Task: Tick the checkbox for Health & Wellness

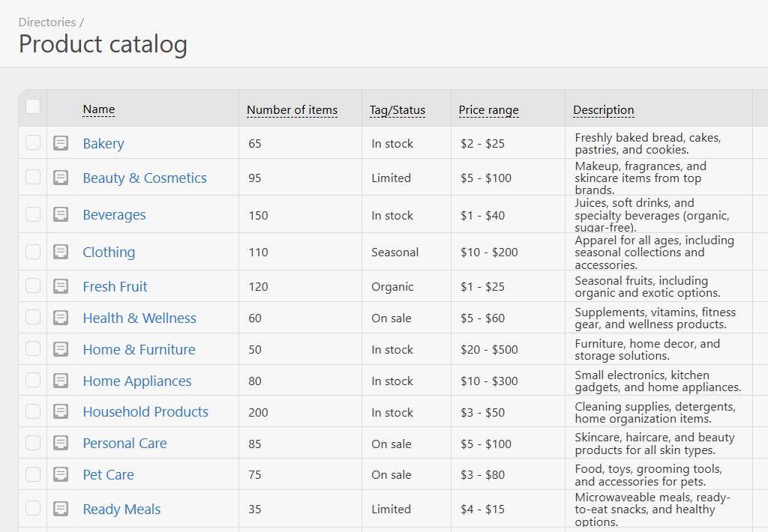Action: click(33, 318)
